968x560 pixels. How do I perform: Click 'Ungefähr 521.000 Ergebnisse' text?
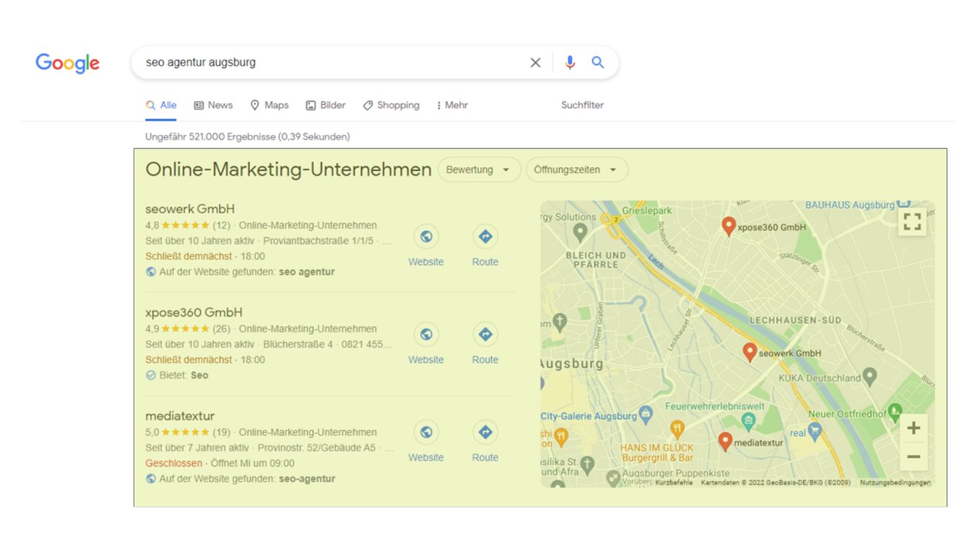(x=248, y=137)
